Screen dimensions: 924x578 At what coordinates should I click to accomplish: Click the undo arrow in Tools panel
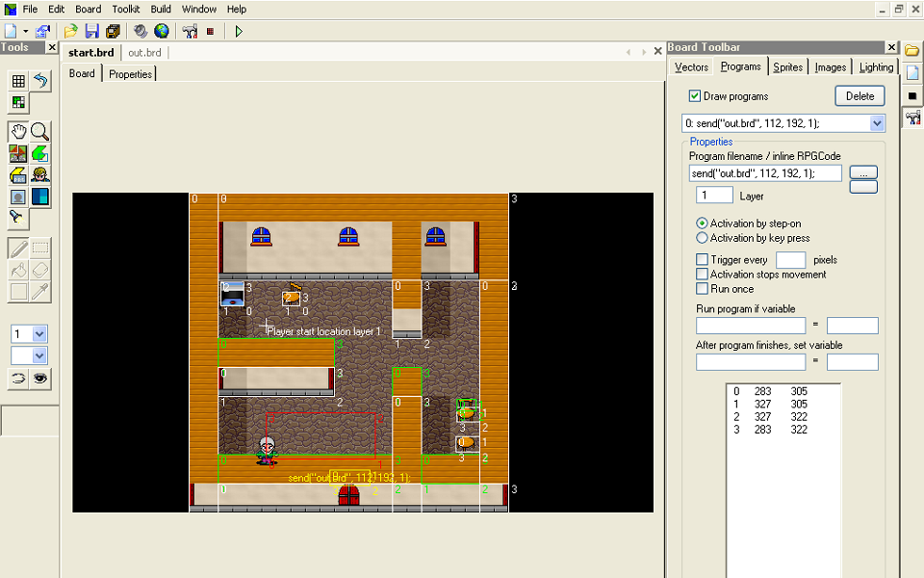click(x=39, y=81)
